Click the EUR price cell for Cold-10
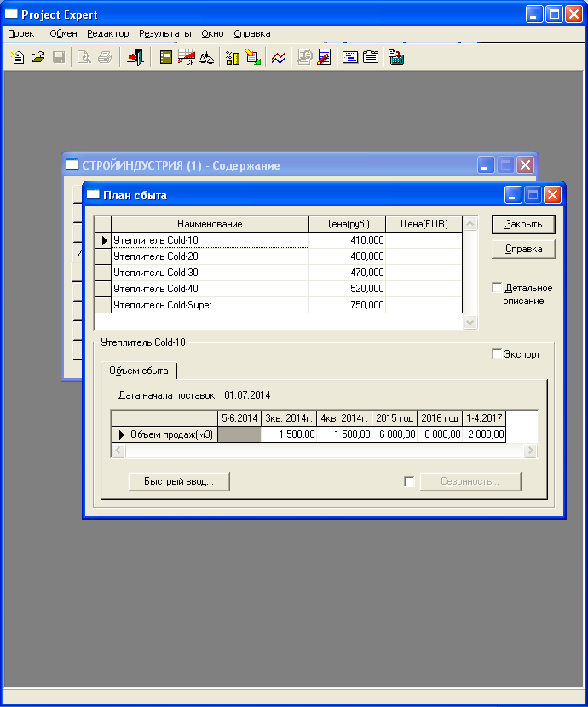Viewport: 588px width, 707px height. tap(424, 240)
